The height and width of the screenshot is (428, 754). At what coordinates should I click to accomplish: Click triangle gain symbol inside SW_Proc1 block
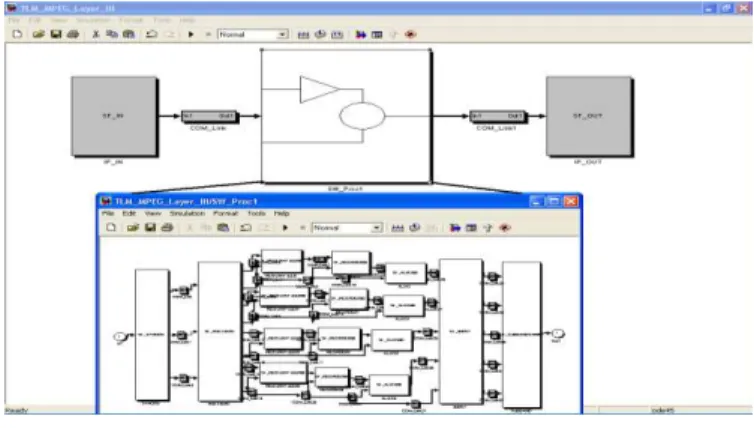(317, 89)
